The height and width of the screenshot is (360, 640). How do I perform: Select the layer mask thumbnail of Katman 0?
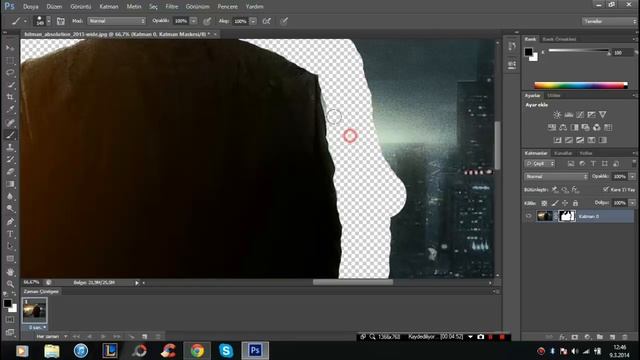[x=567, y=216]
